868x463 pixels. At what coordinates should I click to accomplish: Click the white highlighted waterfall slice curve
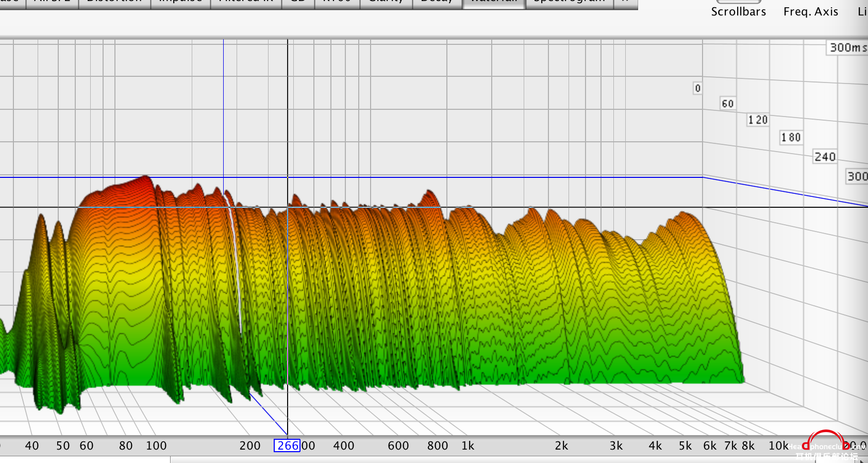point(236,258)
